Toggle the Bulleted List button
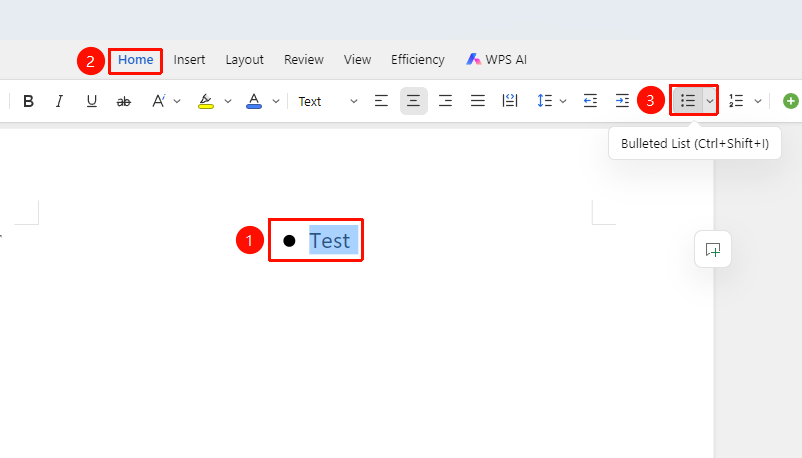The width and height of the screenshot is (802, 458). [x=688, y=101]
